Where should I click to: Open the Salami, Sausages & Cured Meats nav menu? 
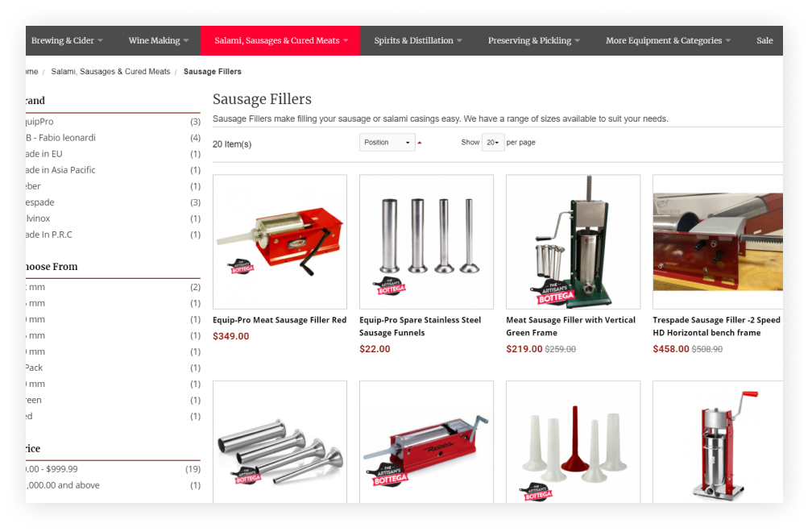point(280,40)
